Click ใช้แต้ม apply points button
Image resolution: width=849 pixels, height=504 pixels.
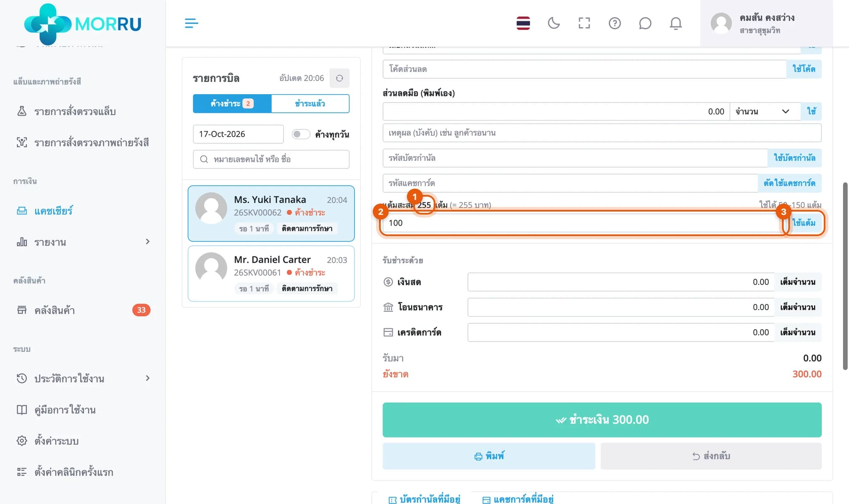click(x=804, y=223)
